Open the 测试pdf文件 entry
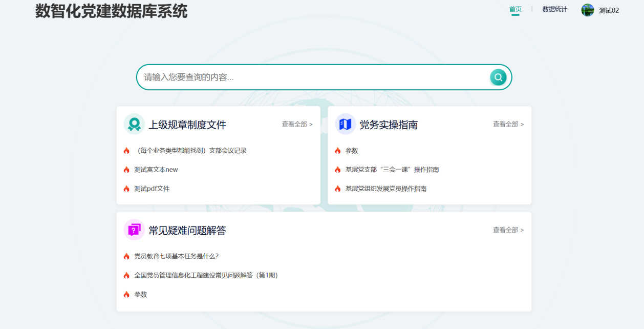The width and height of the screenshot is (644, 329). [x=152, y=189]
